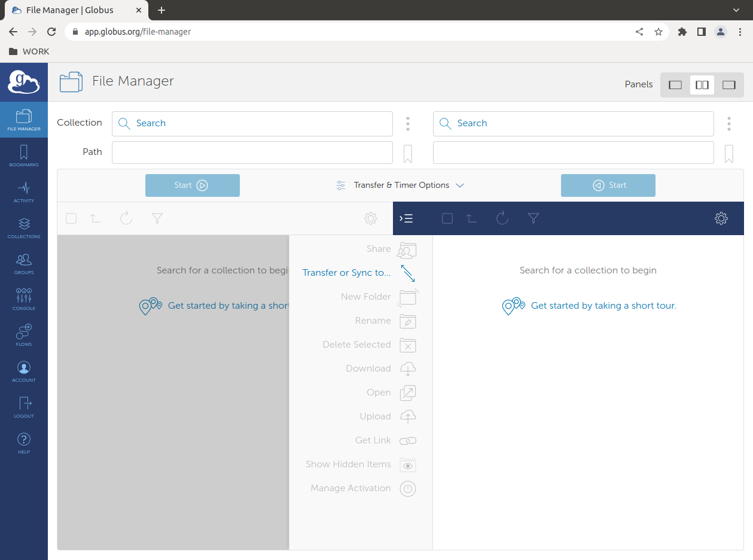Toggle select-all checkbox in right pane
Image resolution: width=753 pixels, height=560 pixels.
[x=447, y=218]
